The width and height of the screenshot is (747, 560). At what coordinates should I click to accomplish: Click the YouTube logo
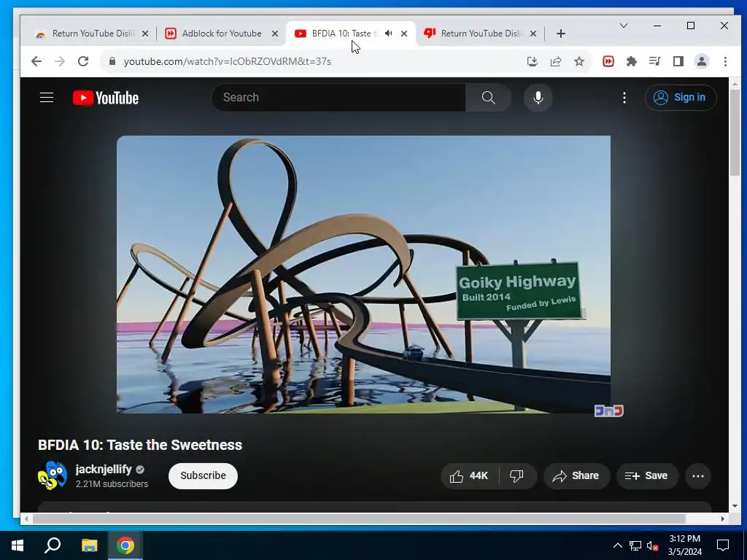click(106, 98)
